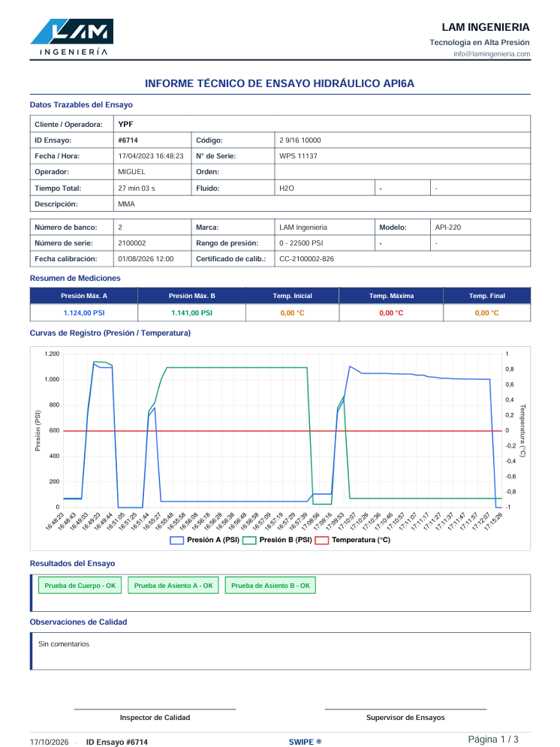Click the blue Presión A legend swatch
560x747 pixels.
pyautogui.click(x=176, y=541)
